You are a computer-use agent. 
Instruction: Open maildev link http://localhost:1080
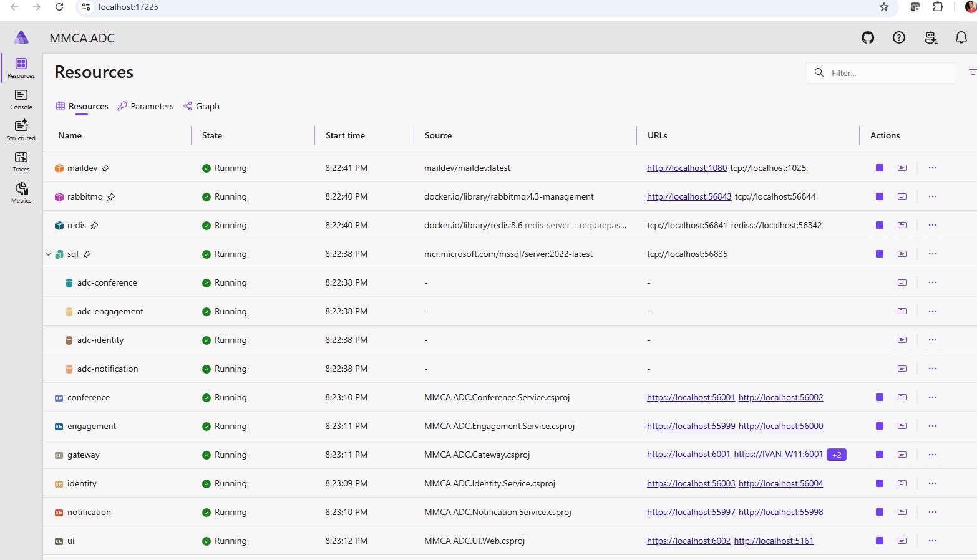(x=687, y=168)
